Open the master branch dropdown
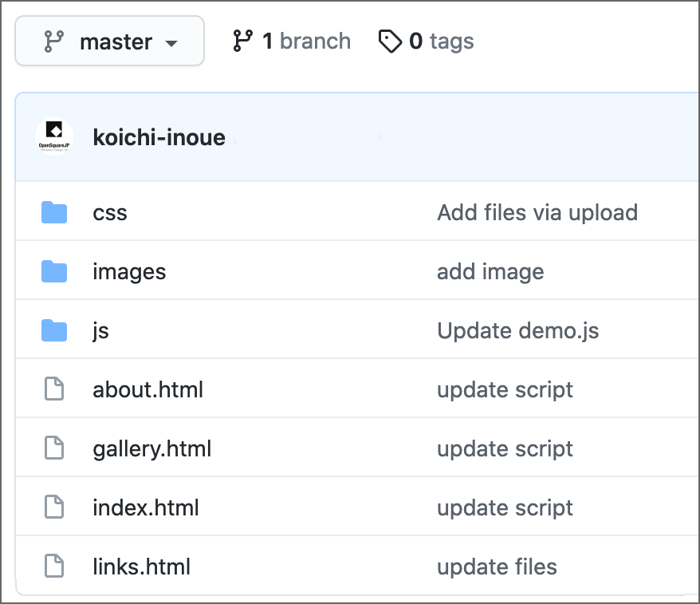This screenshot has height=604, width=700. 109,41
